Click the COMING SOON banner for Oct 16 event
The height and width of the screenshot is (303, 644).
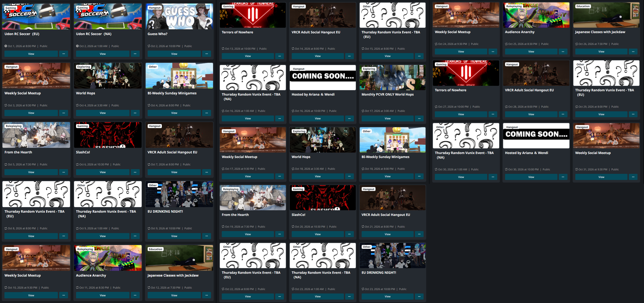click(x=323, y=78)
